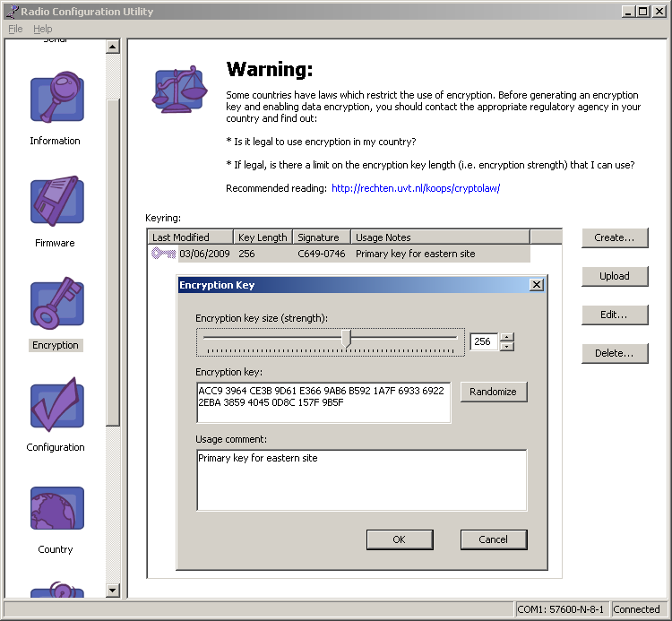This screenshot has width=672, height=621.
Task: Click the scales of justice warning icon
Action: (x=179, y=89)
